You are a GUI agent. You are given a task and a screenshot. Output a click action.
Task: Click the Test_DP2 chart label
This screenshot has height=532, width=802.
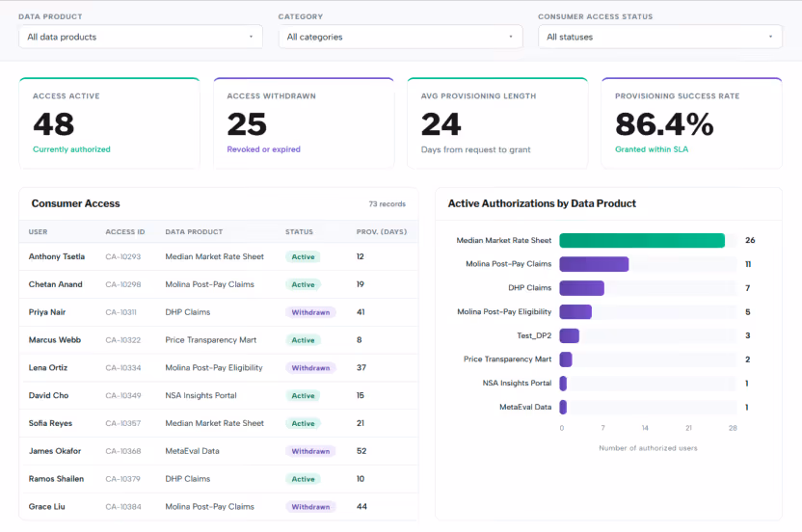[534, 335]
